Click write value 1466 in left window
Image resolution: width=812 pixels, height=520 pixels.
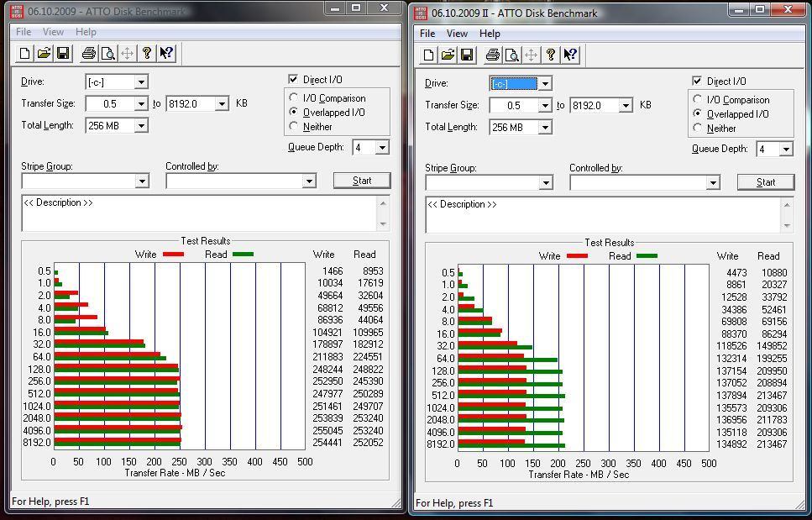[x=333, y=271]
